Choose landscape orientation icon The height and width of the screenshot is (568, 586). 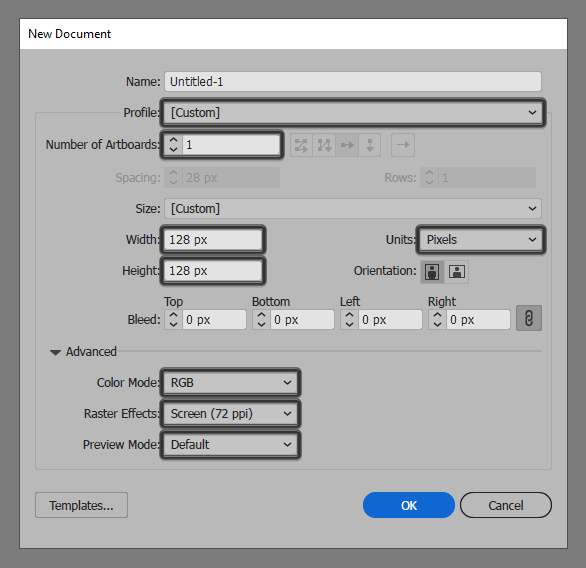point(457,271)
